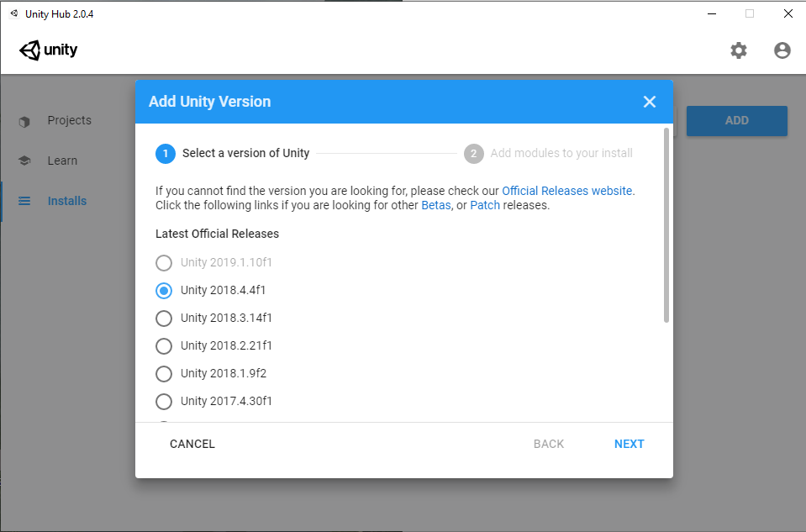This screenshot has height=532, width=806.
Task: Click the CANCEL button
Action: pyautogui.click(x=192, y=444)
